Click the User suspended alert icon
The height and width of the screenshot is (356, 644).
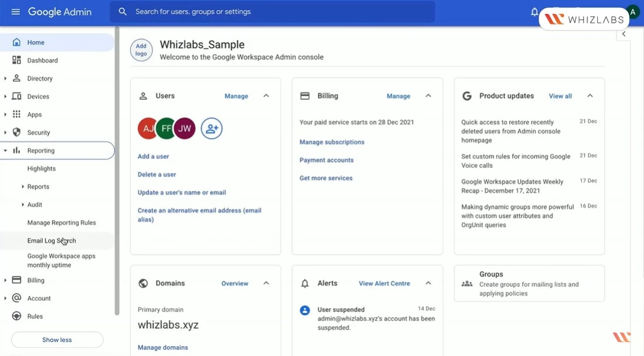[305, 310]
